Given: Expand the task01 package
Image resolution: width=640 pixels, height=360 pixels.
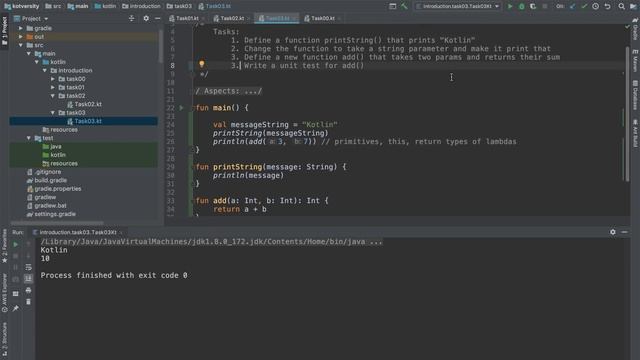Looking at the screenshot, I should [53, 87].
